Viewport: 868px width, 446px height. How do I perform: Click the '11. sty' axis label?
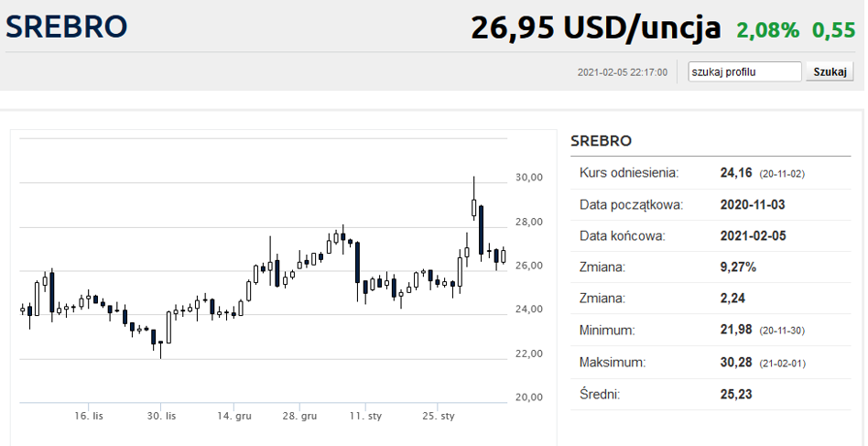365,416
